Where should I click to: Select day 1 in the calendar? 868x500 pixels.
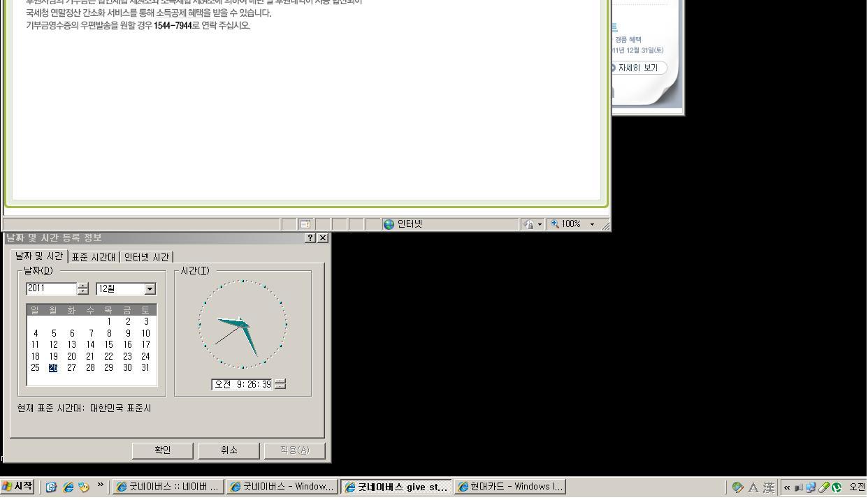[109, 322]
